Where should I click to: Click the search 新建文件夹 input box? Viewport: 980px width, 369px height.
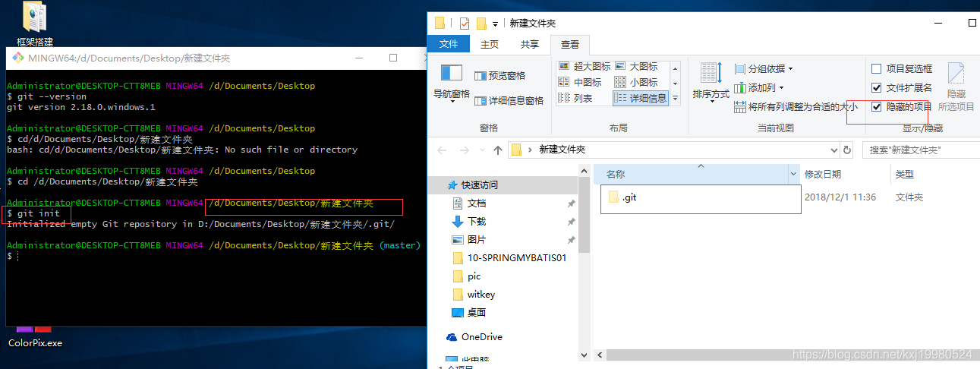click(x=921, y=150)
